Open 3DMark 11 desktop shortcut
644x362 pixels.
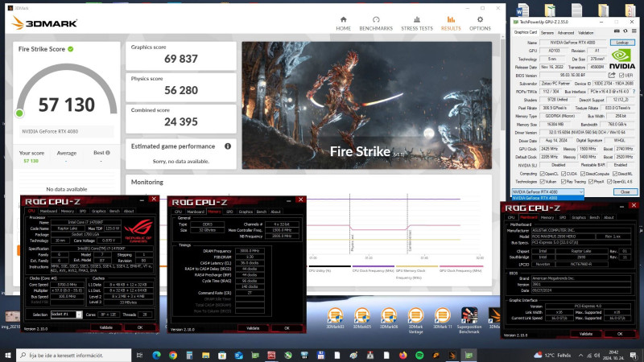click(442, 319)
